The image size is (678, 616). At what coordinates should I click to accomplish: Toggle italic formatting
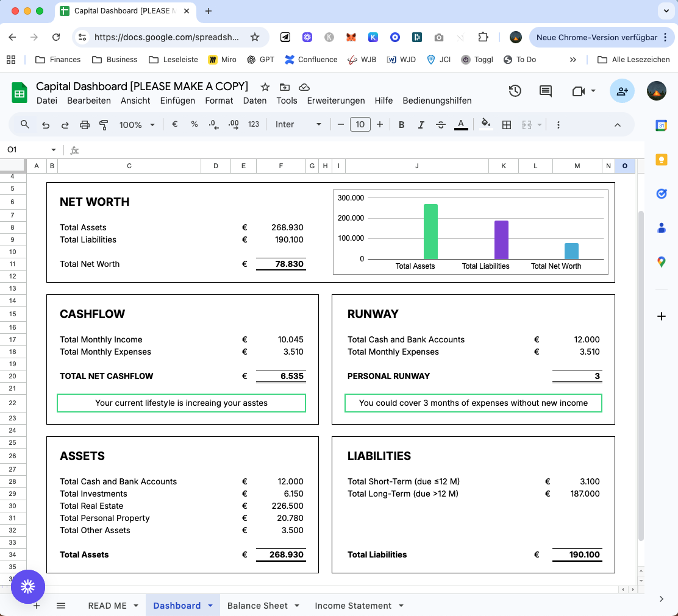421,125
